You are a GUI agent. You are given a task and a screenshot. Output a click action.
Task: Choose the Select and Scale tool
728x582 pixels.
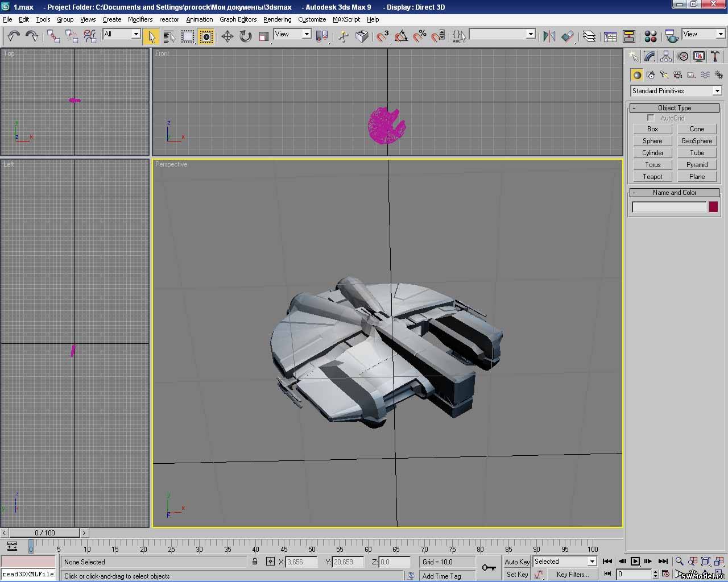coord(263,36)
